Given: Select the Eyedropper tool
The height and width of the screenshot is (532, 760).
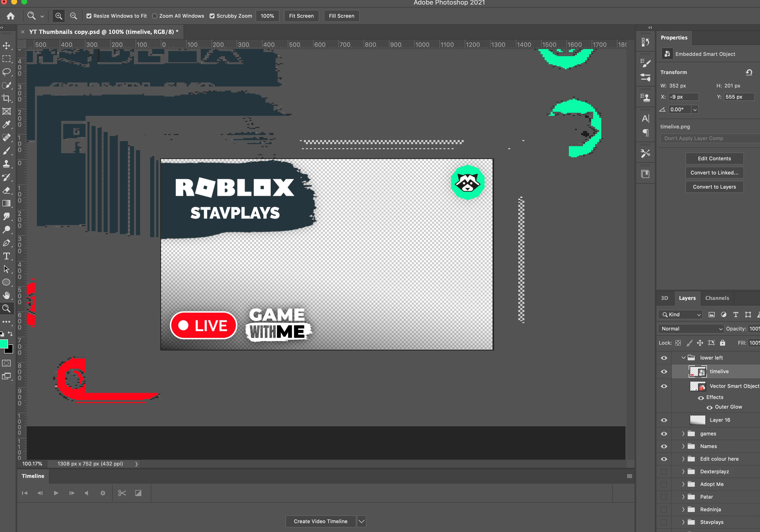Looking at the screenshot, I should pos(7,124).
